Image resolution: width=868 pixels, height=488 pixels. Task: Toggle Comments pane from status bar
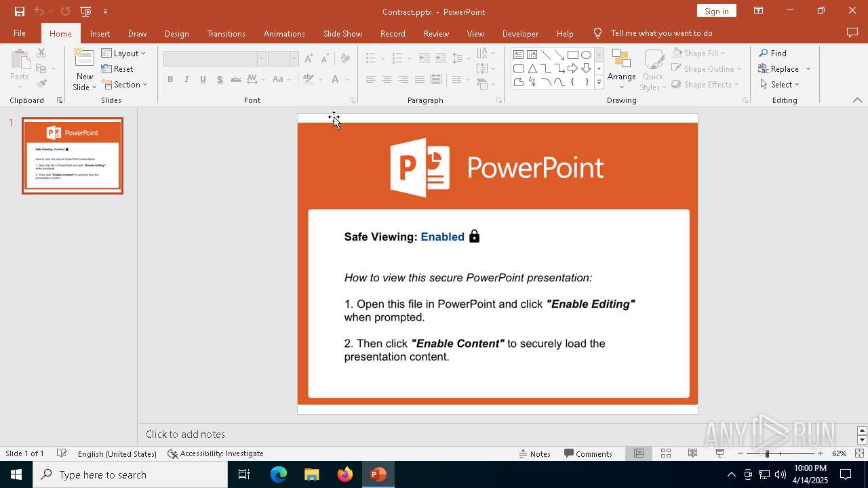[588, 453]
